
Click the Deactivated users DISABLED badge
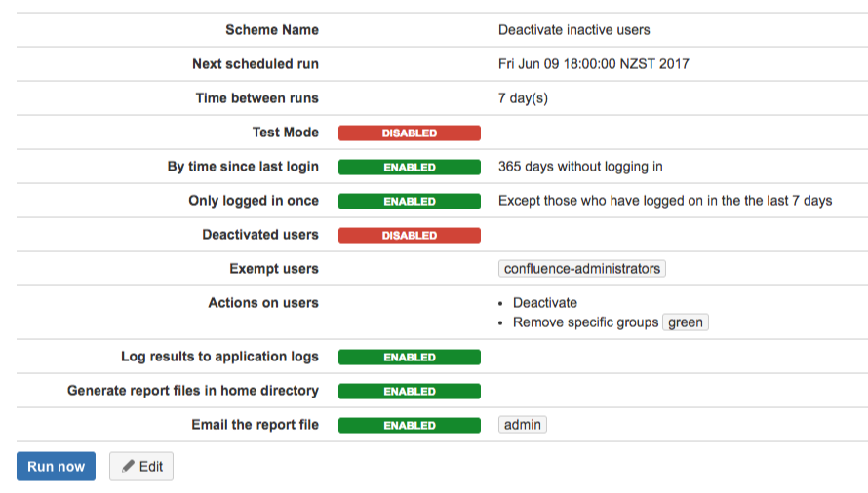tap(410, 235)
